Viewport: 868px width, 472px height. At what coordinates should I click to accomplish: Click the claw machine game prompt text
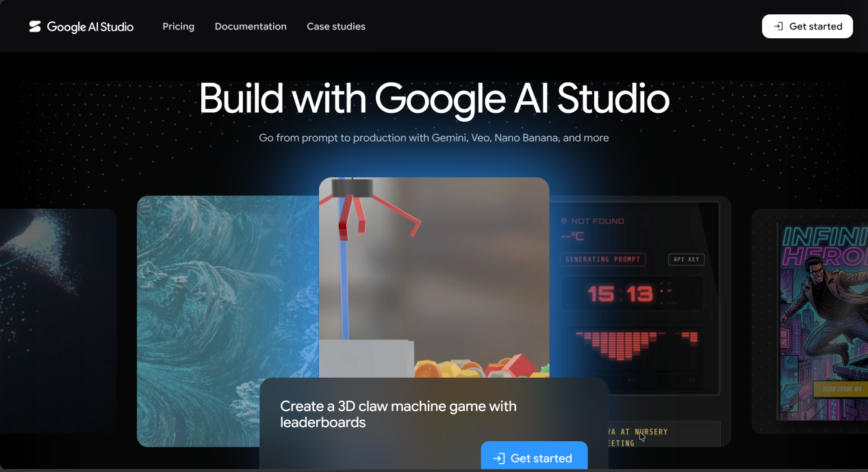point(398,414)
